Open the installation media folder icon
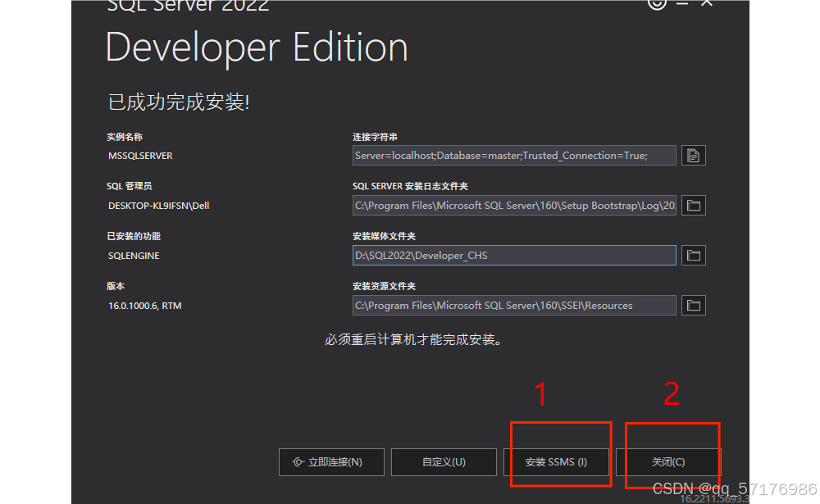Viewport: 820px width, 504px height. (694, 256)
